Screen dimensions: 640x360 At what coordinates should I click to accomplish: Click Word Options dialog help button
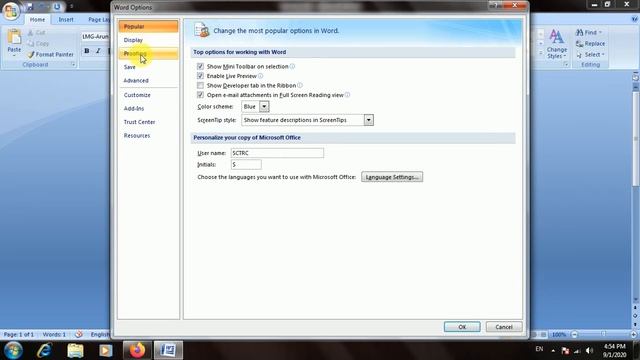(x=495, y=5)
